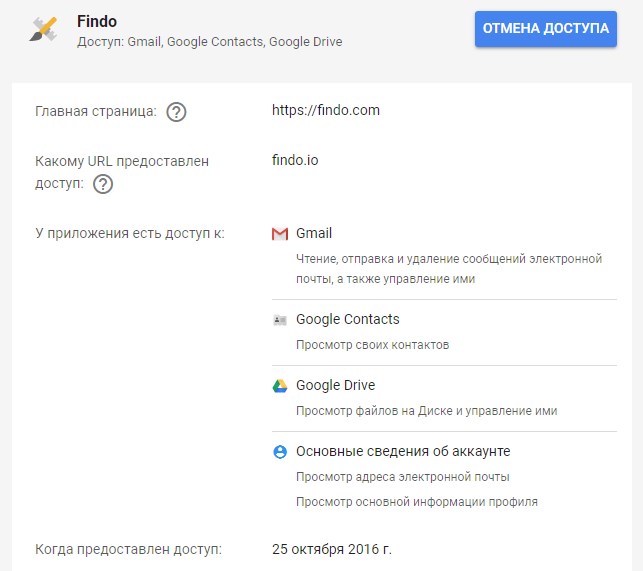Click help icon under Какому URL предоставлен доступ
Screen dimensions: 643x571
click(102, 184)
